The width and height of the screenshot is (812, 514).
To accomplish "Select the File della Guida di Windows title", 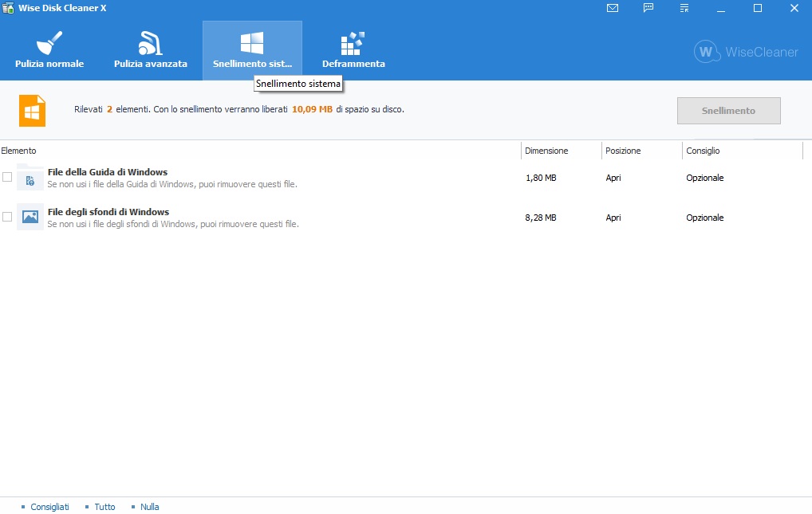I will tap(108, 172).
